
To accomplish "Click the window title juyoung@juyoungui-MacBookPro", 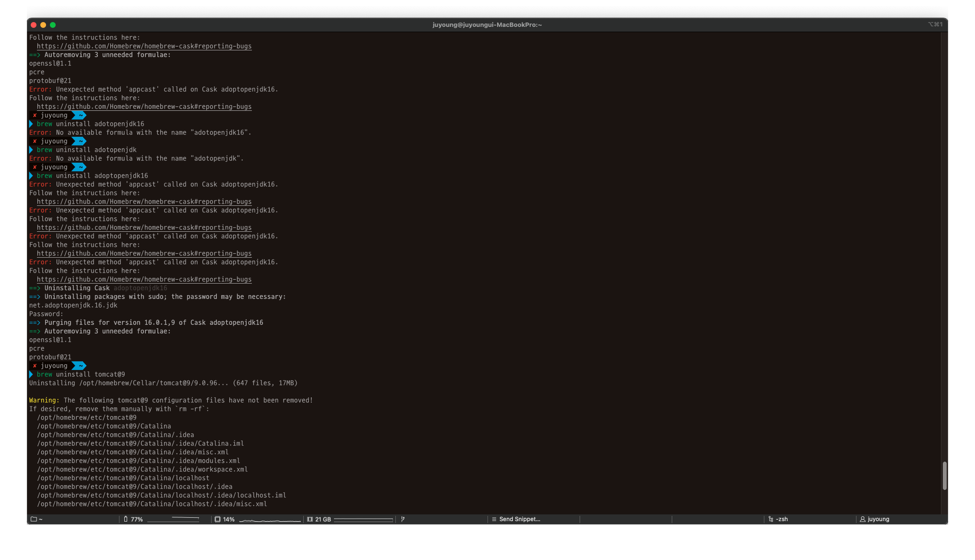I will (x=487, y=25).
